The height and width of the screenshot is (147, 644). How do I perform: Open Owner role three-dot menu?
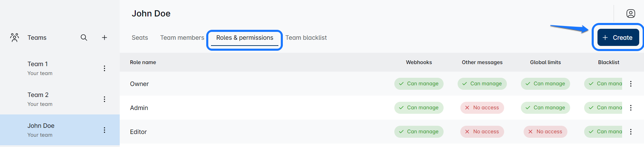pos(631,84)
